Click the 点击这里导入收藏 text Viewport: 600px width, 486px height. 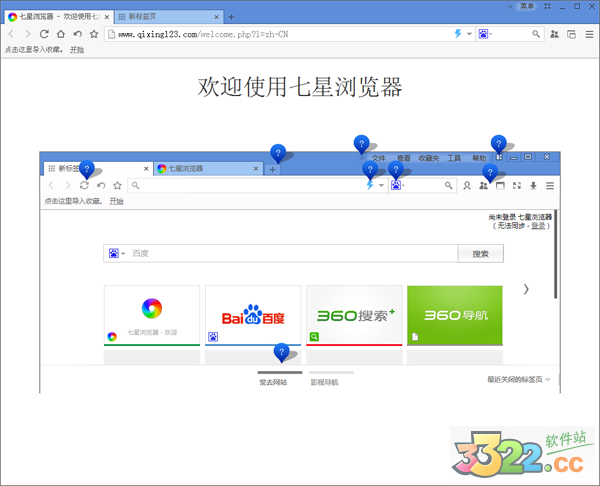pos(34,49)
